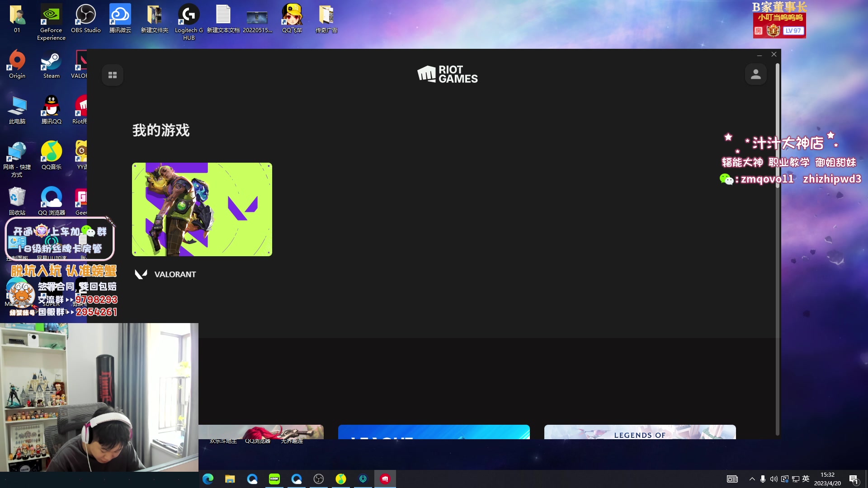
Task: Open the teal circular app in the taskbar
Action: [x=363, y=479]
